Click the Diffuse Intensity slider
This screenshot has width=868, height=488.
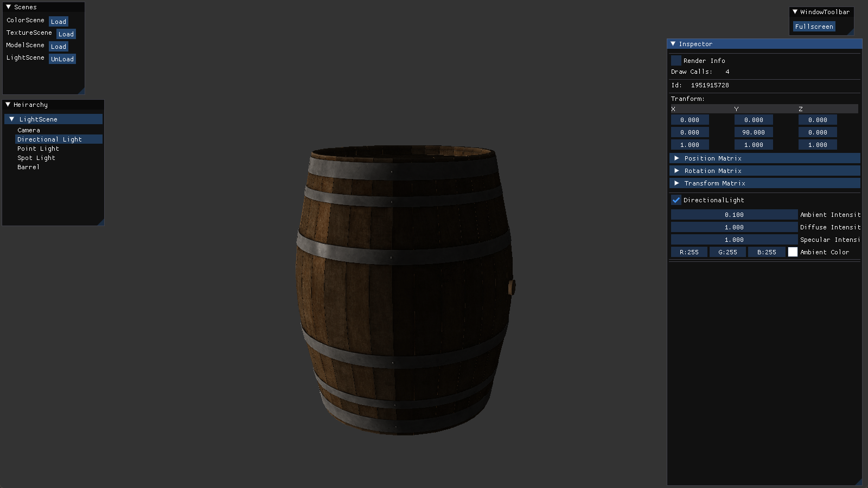click(x=734, y=227)
